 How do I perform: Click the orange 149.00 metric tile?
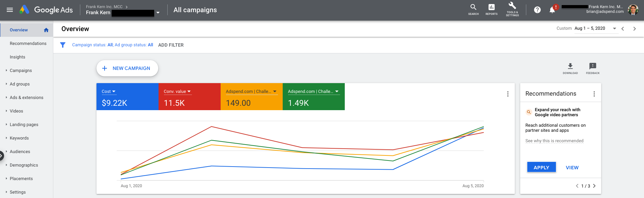[252, 97]
